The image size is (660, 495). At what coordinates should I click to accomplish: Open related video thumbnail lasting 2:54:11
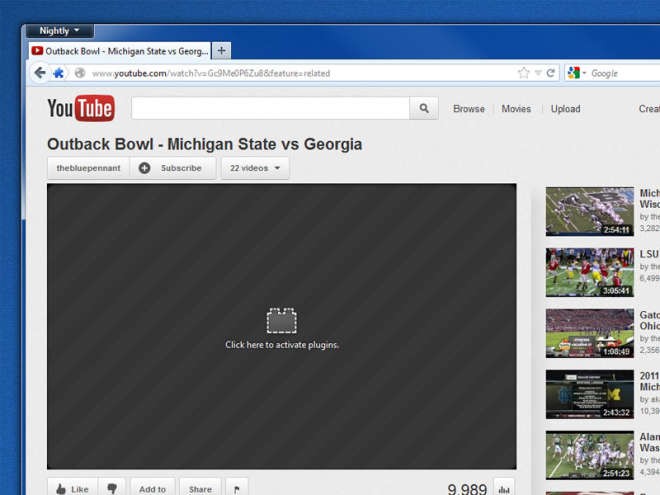[590, 211]
